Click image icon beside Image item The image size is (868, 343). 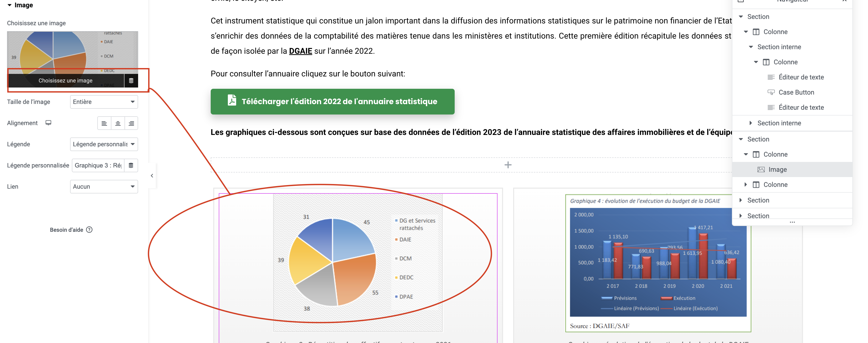click(x=761, y=170)
